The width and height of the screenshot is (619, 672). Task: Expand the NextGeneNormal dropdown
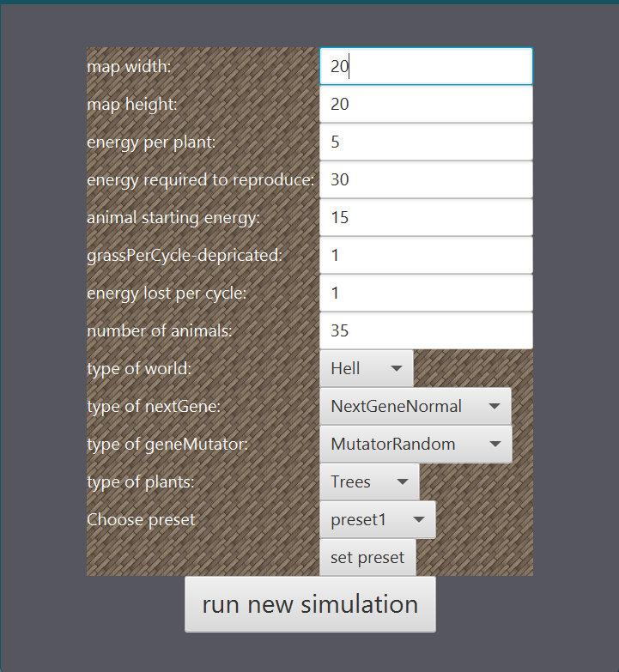click(416, 406)
